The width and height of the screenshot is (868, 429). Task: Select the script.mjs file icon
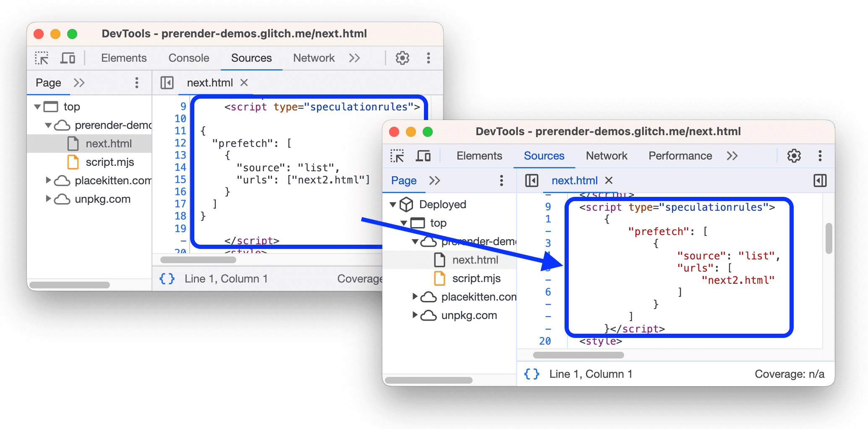point(439,278)
